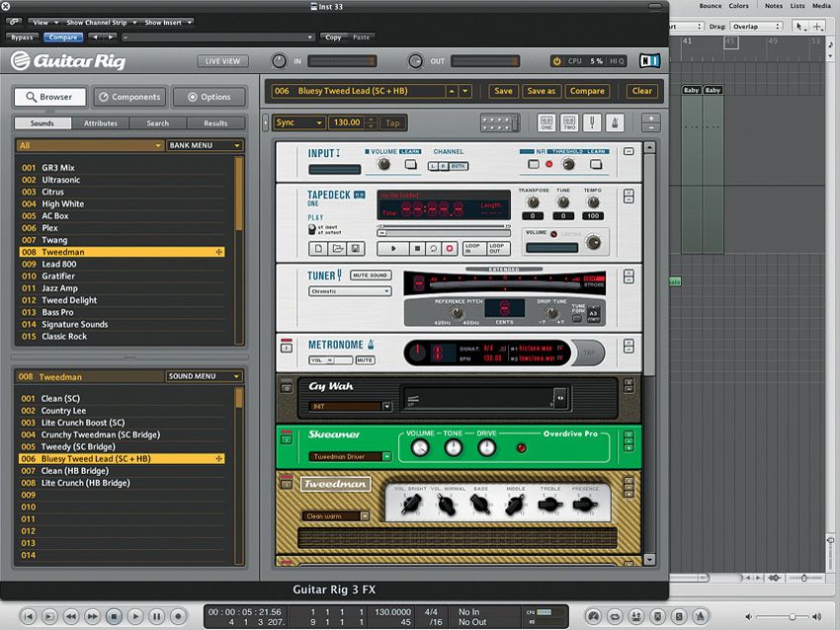Image resolution: width=840 pixels, height=630 pixels.
Task: Toggle Input noise reduction NR button
Action: [533, 164]
